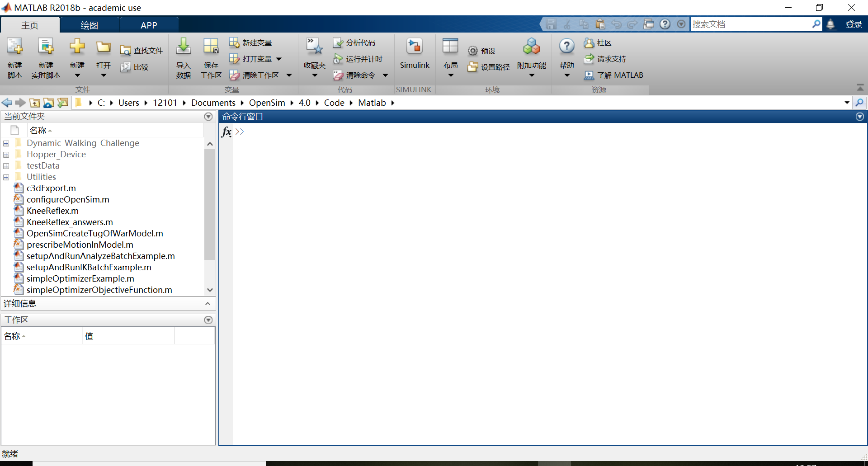
Task: Switch to the 绘图 ribbon tab
Action: [89, 25]
